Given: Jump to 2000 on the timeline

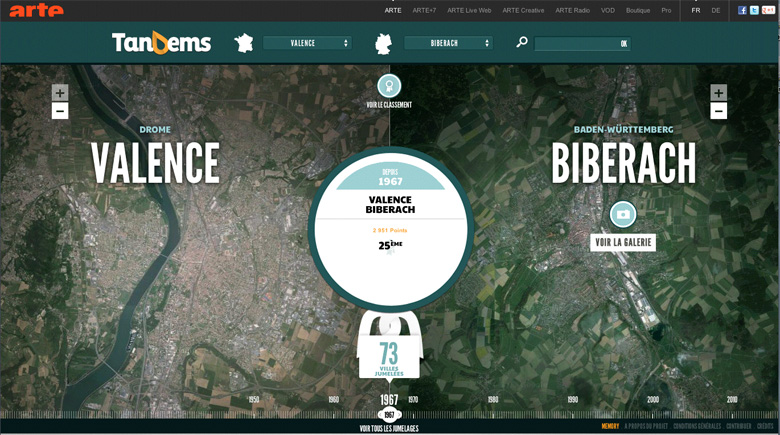Looking at the screenshot, I should coord(653,399).
